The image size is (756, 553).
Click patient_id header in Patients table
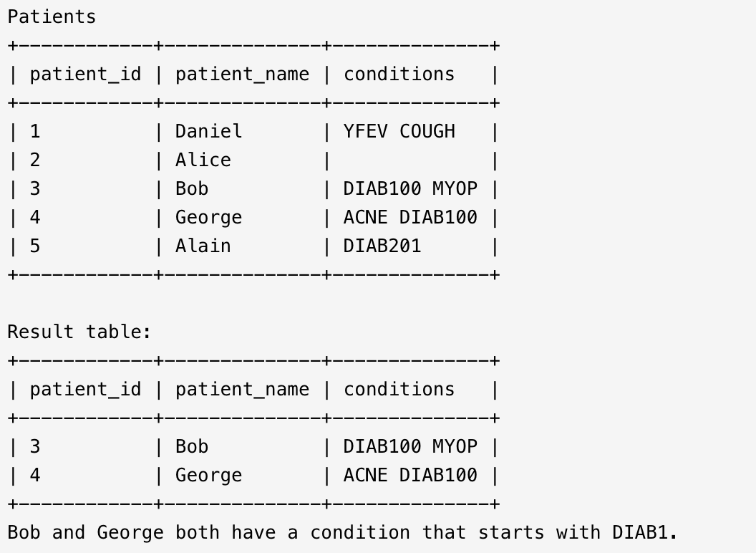85,74
